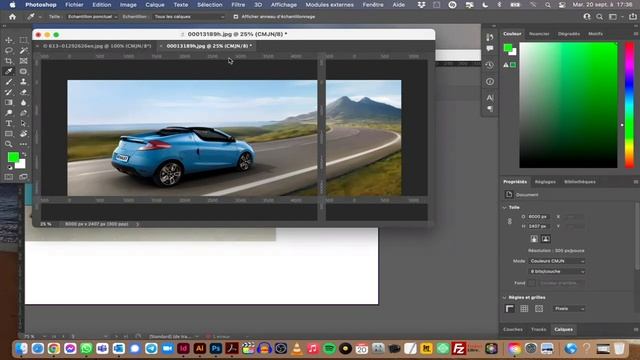Swap foreground and background colors
This screenshot has width=640, height=360.
tap(24, 155)
